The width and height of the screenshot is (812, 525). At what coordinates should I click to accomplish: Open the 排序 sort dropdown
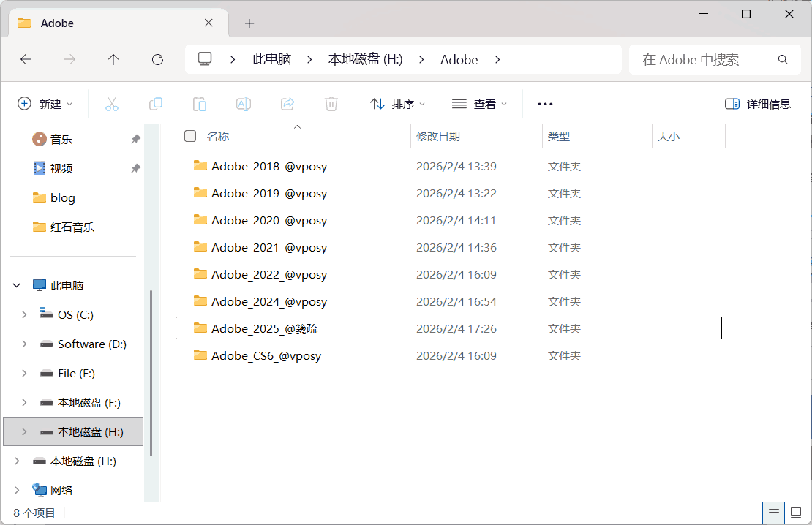[x=397, y=104]
